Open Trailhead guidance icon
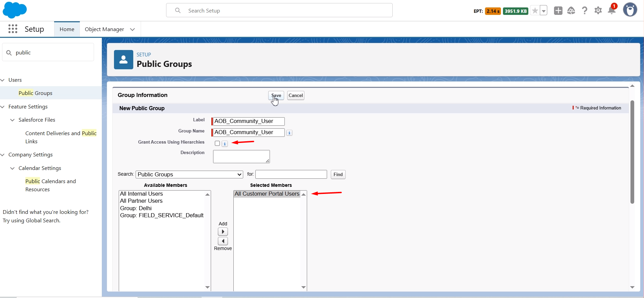Viewport: 644px width, 298px height. [x=571, y=11]
